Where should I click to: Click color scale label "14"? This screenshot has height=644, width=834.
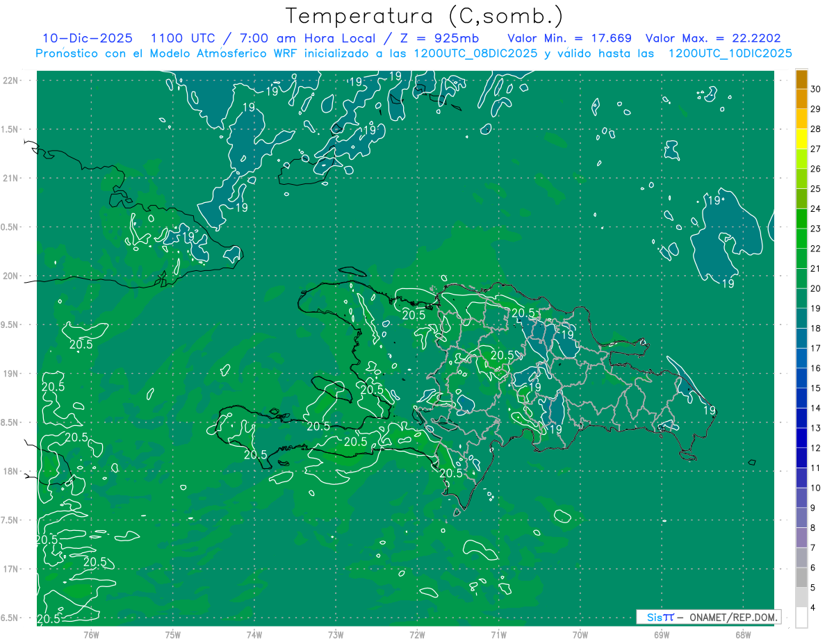[x=817, y=408]
